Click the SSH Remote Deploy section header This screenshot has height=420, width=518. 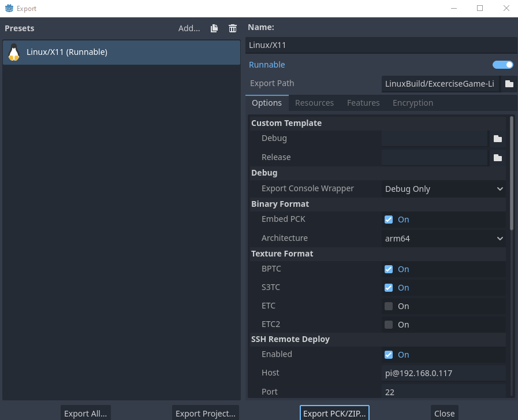point(378,339)
